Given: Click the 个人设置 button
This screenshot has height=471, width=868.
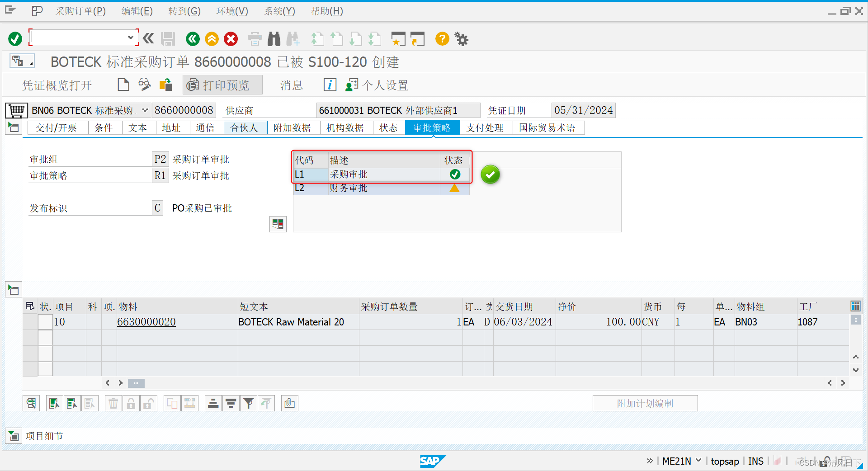Looking at the screenshot, I should pyautogui.click(x=377, y=85).
